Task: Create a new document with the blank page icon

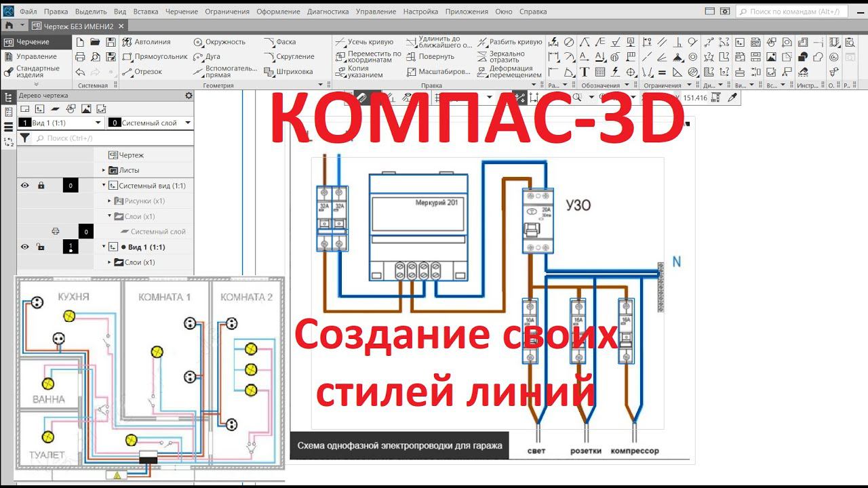Action: (80, 42)
